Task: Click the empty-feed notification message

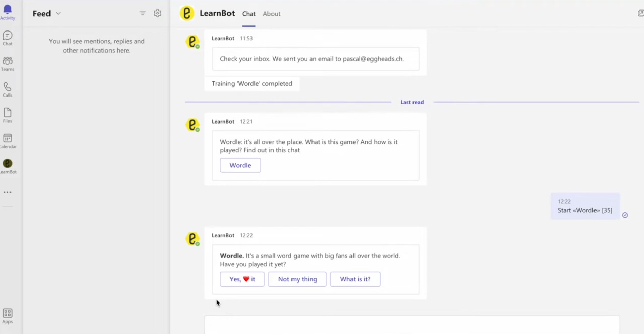Action: pyautogui.click(x=97, y=46)
